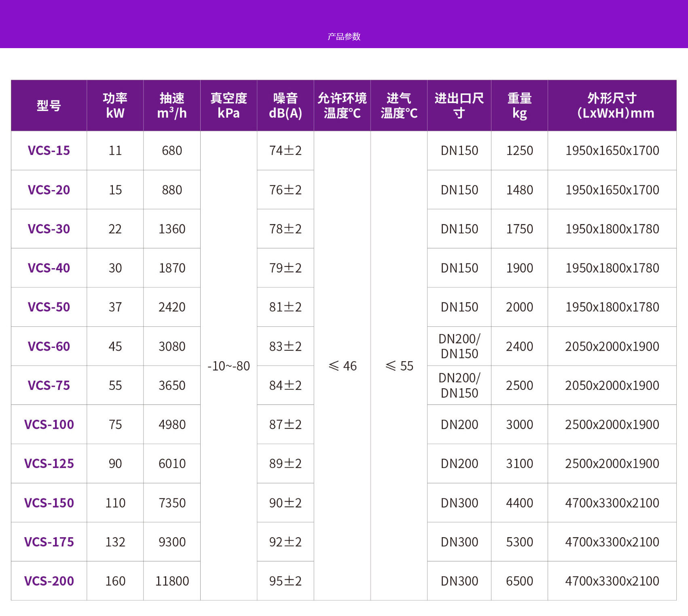688x616 pixels.
Task: Click the ≤ 55 intake temperature cell
Action: click(x=399, y=366)
